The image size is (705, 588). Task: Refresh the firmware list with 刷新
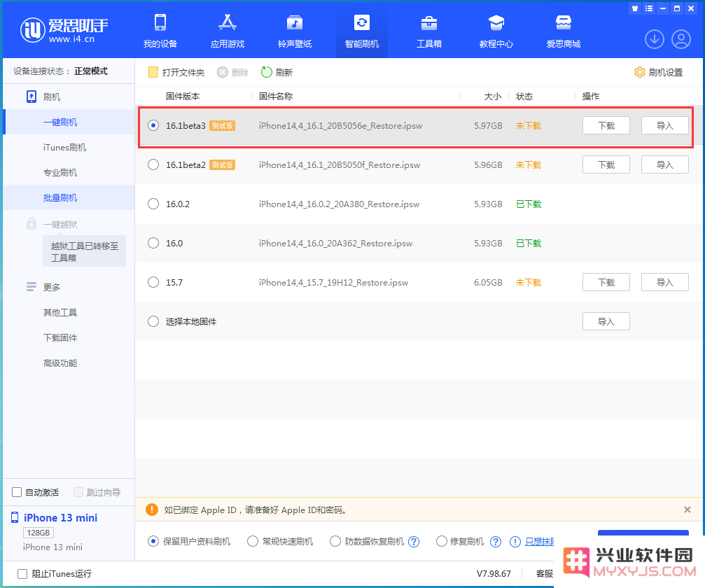coord(277,72)
